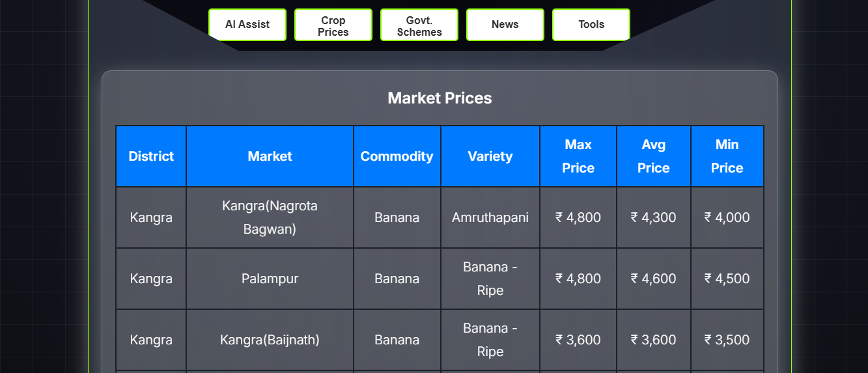Screen dimensions: 868x373
Task: Open the AI Assist tab
Action: (247, 25)
